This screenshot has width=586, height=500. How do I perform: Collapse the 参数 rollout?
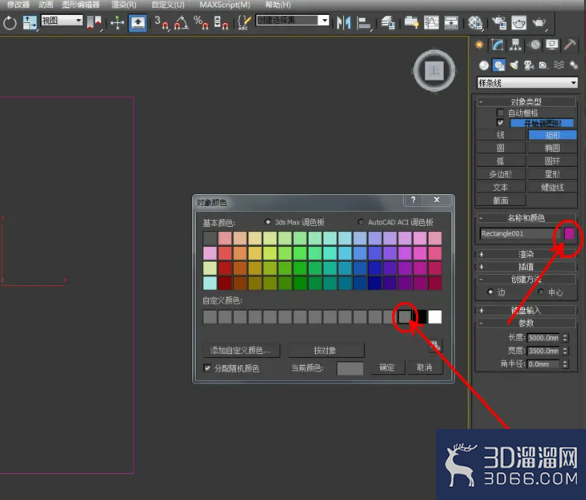pyautogui.click(x=526, y=323)
